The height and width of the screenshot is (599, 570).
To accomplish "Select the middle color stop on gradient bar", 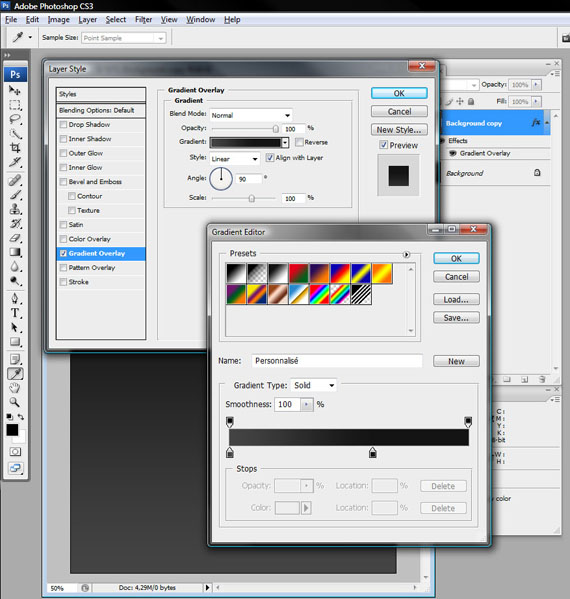I will (373, 453).
